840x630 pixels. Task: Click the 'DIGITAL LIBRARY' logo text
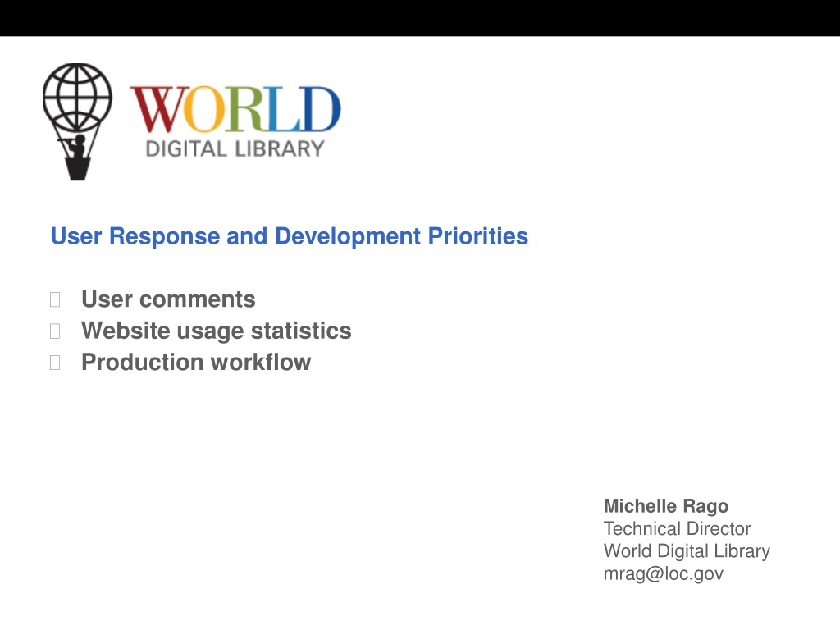point(235,149)
